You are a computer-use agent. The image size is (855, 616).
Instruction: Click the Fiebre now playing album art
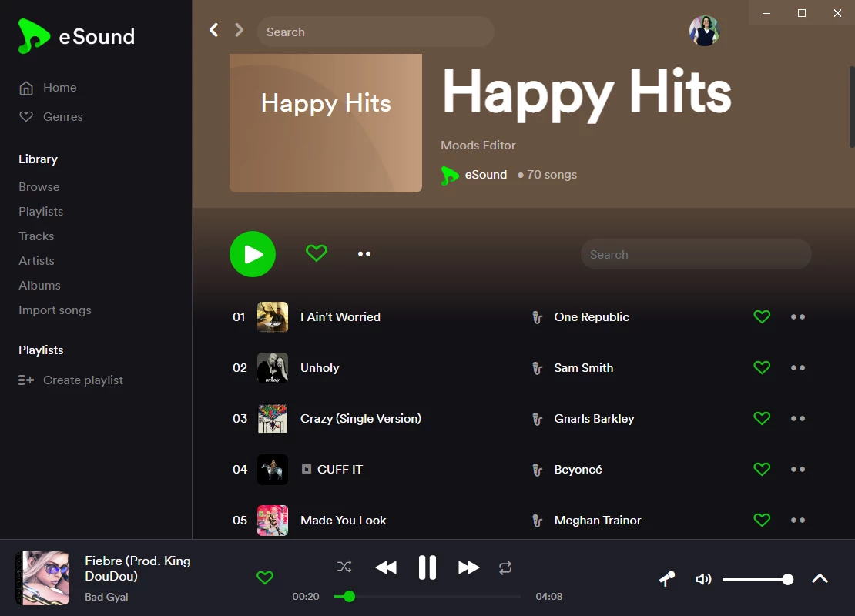(42, 577)
